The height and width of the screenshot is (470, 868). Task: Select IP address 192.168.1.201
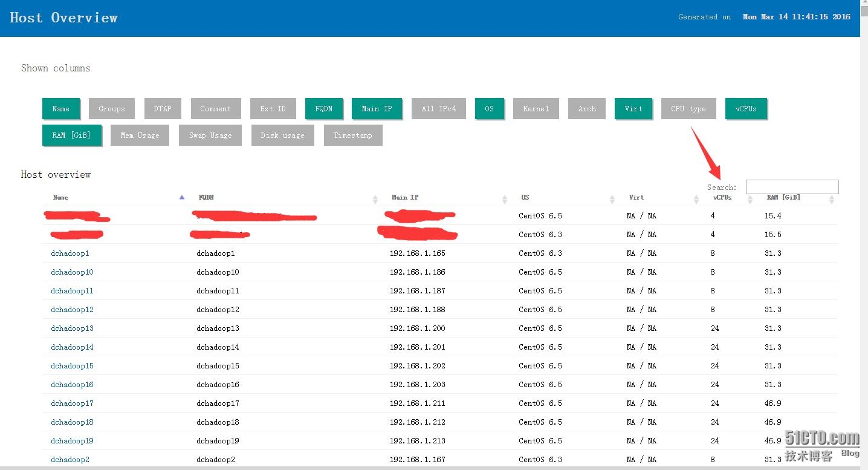[418, 347]
